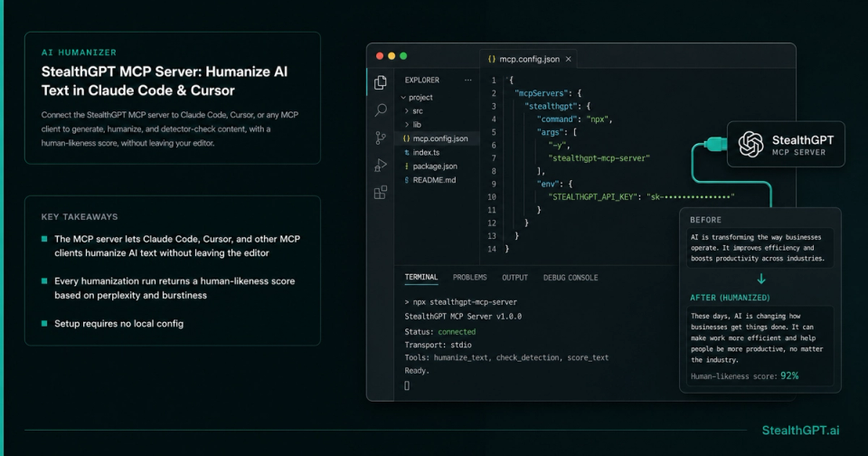868x456 pixels.
Task: Click the 92% human-likeness score
Action: pyautogui.click(x=789, y=376)
